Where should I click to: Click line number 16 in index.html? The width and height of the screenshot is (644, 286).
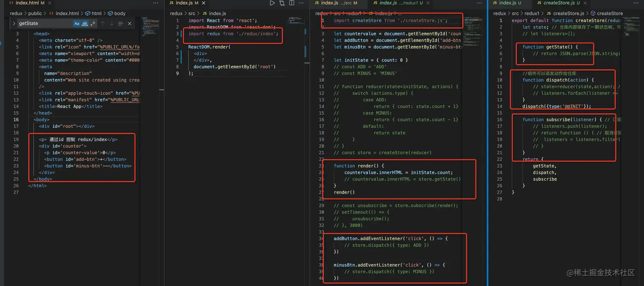tap(16, 120)
